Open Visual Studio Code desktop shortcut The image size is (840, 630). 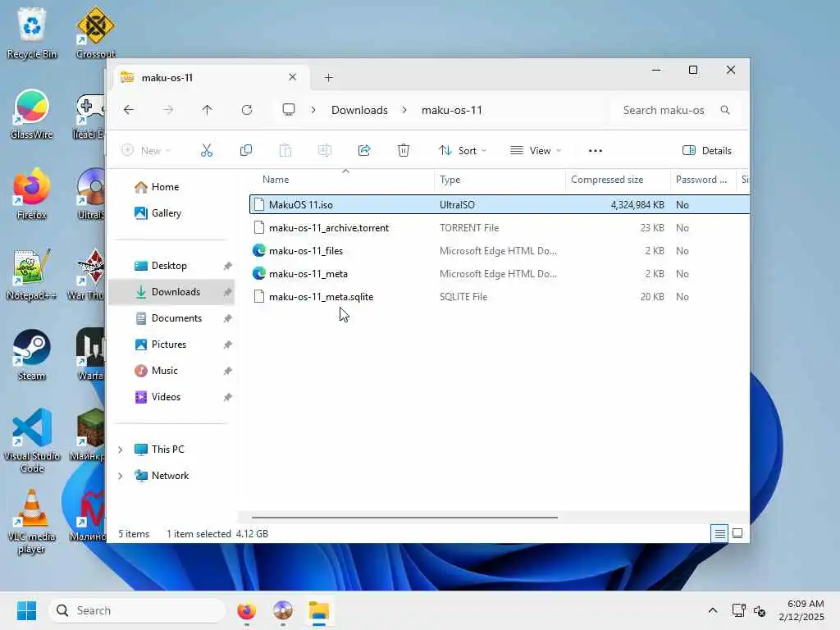[x=32, y=441]
